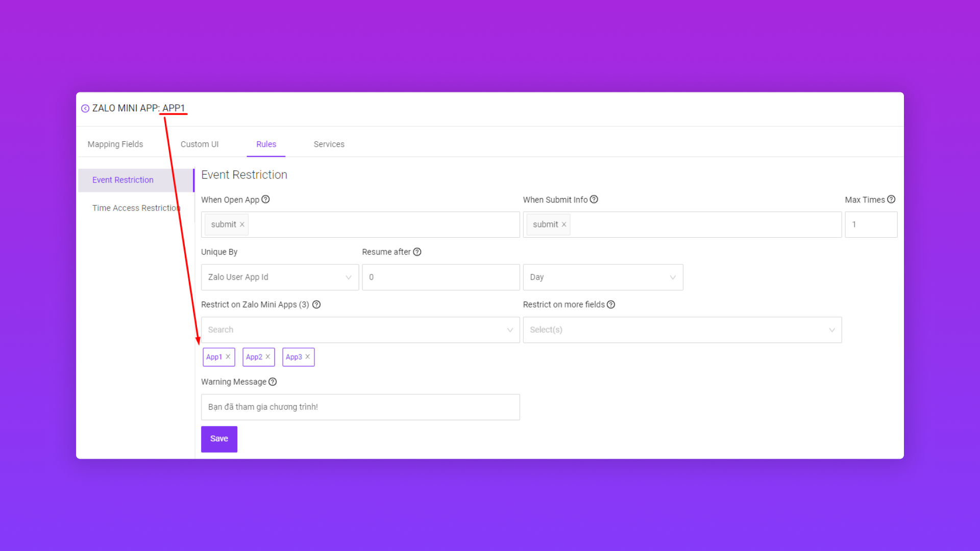Screen dimensions: 980x551
Task: Switch to the Mapping Fields tab
Action: pyautogui.click(x=115, y=144)
